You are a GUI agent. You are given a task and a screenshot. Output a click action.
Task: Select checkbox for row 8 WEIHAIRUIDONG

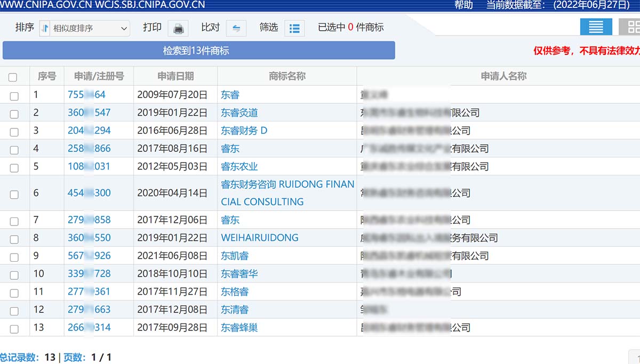tap(14, 239)
